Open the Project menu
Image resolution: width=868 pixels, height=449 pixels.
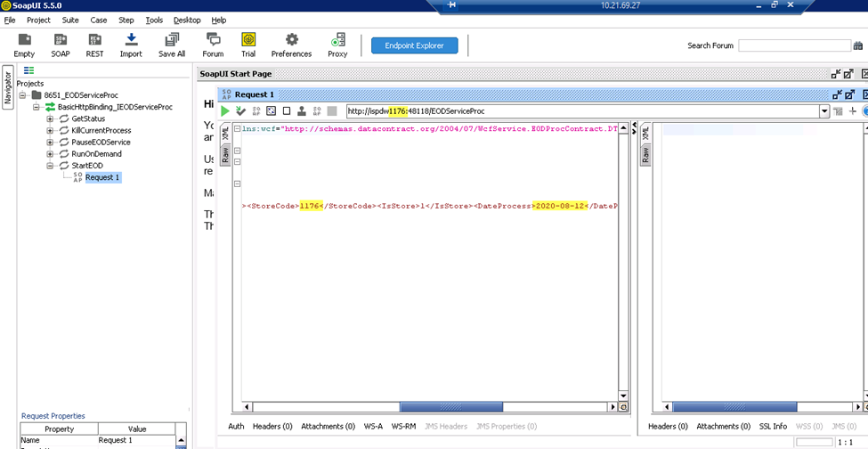39,20
